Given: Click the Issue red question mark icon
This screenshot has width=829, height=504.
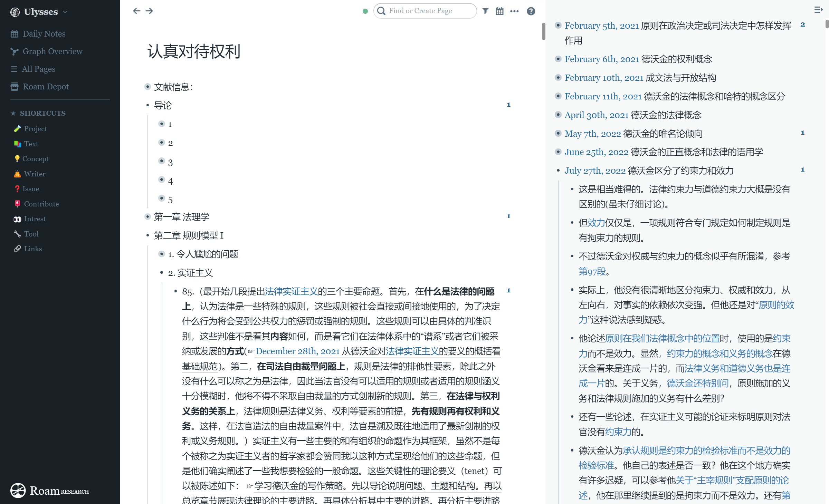Looking at the screenshot, I should [x=17, y=189].
